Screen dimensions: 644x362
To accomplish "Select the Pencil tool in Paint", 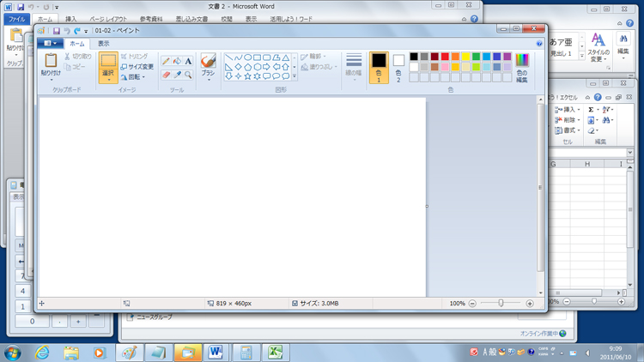I will (x=166, y=61).
